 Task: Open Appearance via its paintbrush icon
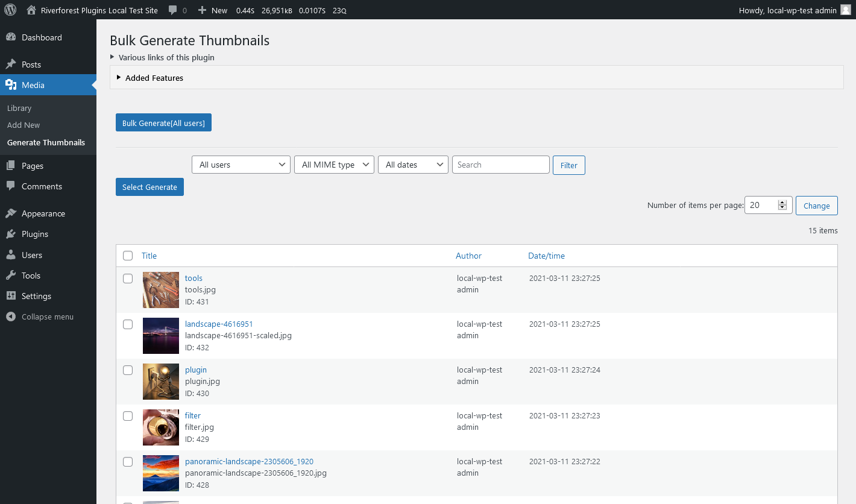coord(11,213)
